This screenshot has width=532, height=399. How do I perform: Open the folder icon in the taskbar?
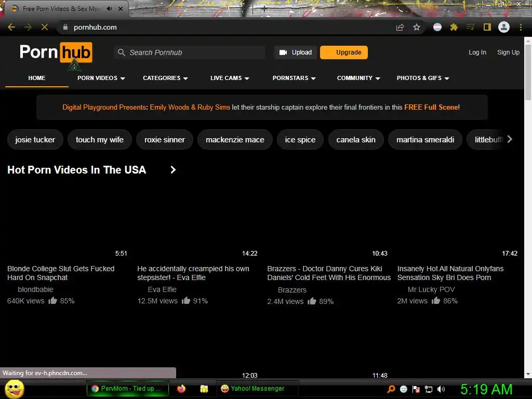pos(204,389)
